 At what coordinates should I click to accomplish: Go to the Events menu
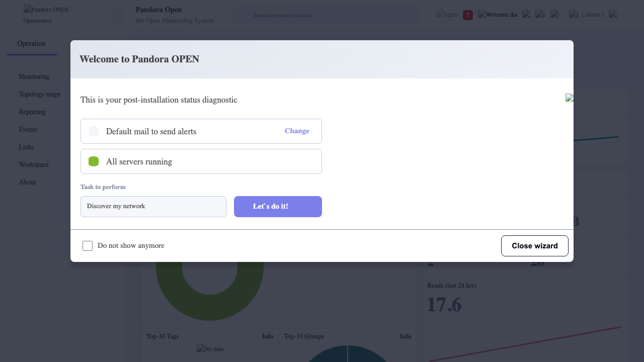point(28,129)
